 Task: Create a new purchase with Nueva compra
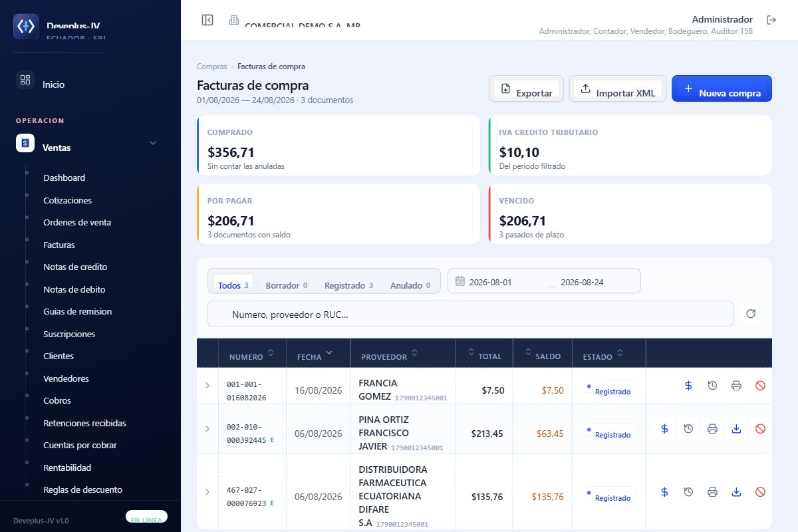pos(722,88)
